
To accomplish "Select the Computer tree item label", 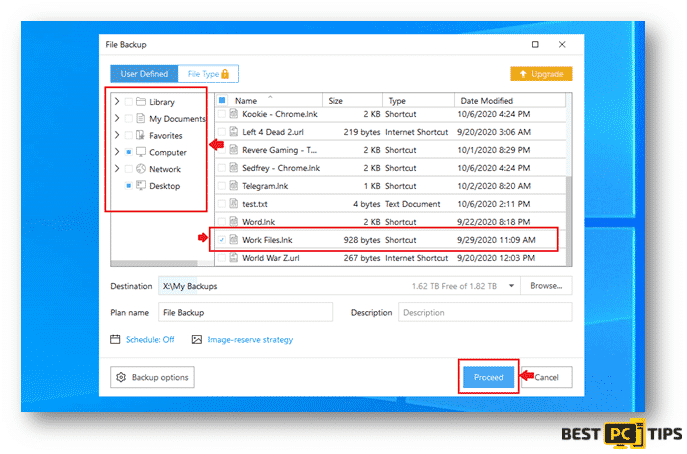I will click(x=168, y=152).
